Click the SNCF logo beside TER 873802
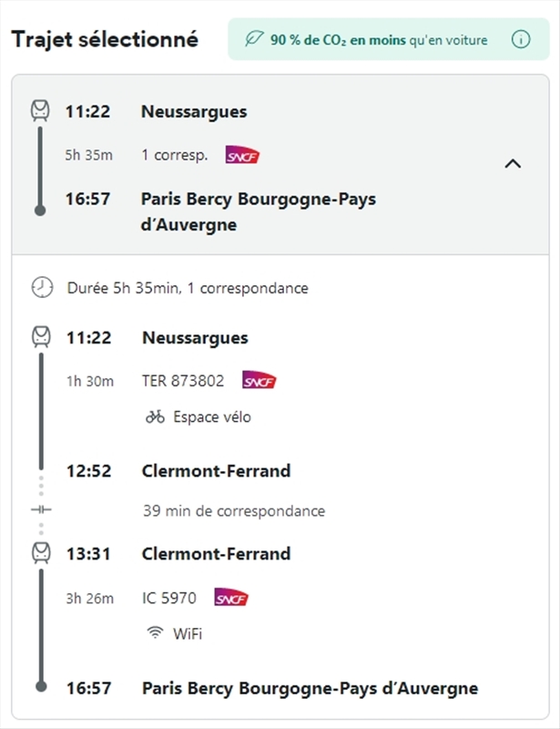Viewport: 560px width, 729px height. tap(259, 381)
